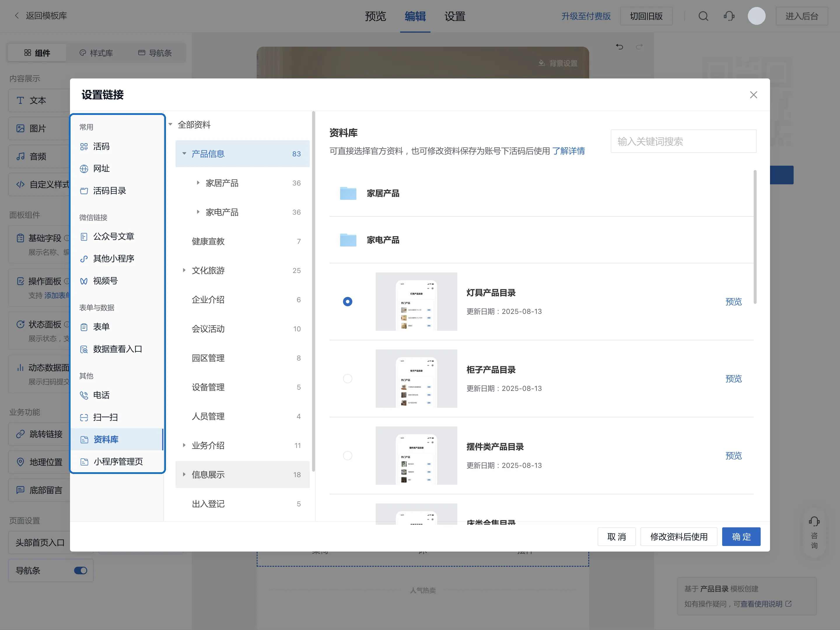
Task: Choose the 网址 globe icon
Action: (84, 169)
